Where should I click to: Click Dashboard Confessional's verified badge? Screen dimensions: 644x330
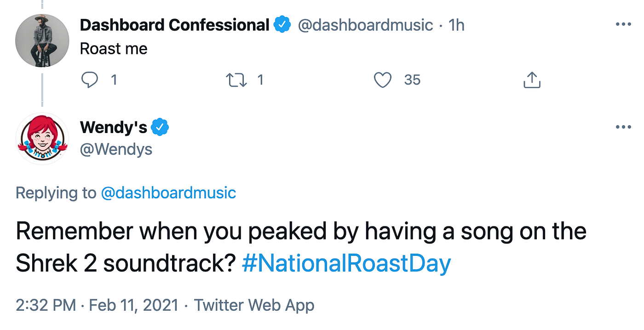click(282, 25)
